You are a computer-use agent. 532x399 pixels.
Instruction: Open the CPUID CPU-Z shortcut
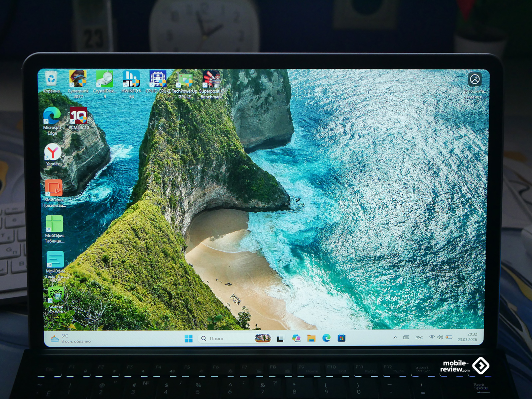tap(158, 79)
